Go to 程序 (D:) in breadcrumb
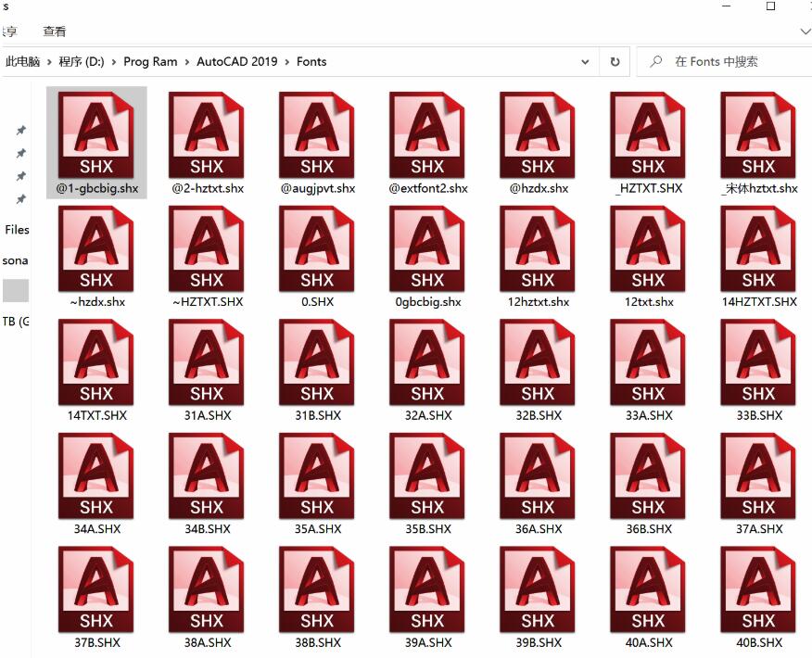 82,61
